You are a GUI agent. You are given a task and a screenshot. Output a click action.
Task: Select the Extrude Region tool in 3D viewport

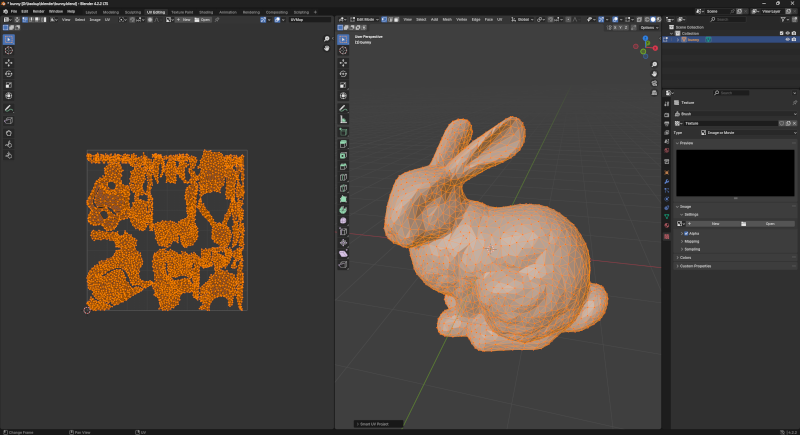point(343,144)
